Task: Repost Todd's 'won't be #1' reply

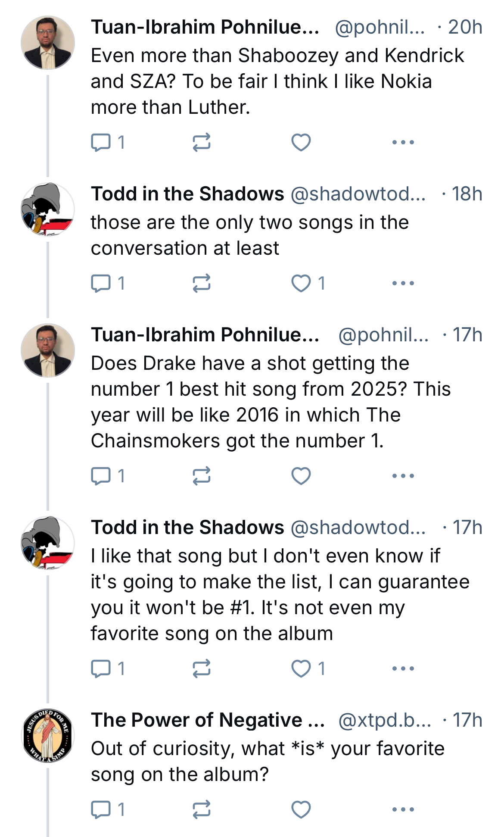Action: pyautogui.click(x=201, y=668)
